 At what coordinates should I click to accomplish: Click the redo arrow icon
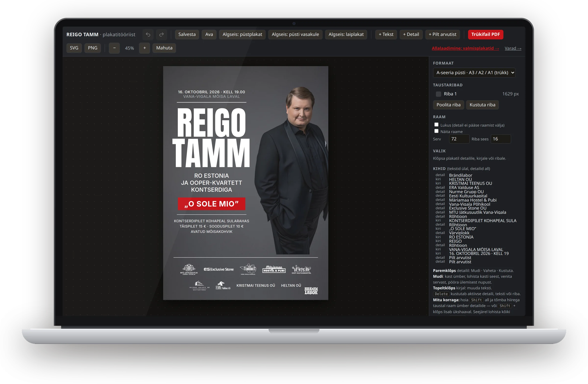(161, 34)
